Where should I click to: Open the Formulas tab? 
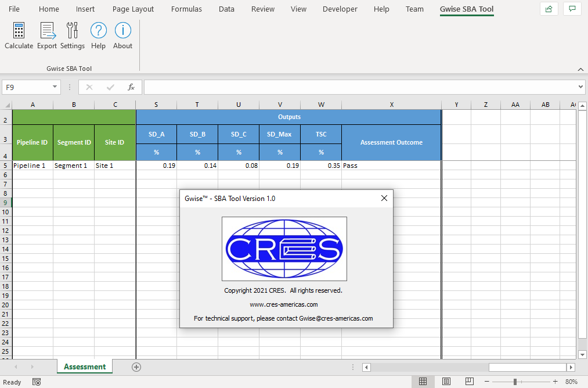click(x=186, y=9)
